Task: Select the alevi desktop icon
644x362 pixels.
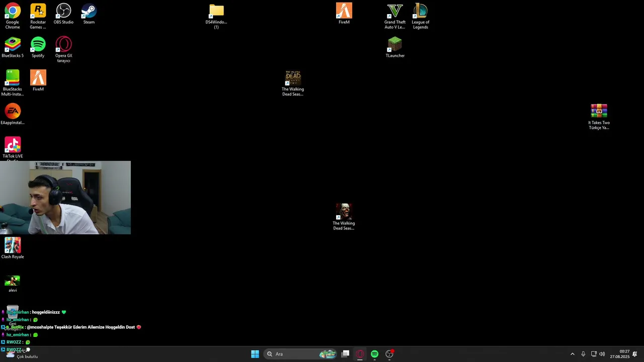Action: click(13, 283)
